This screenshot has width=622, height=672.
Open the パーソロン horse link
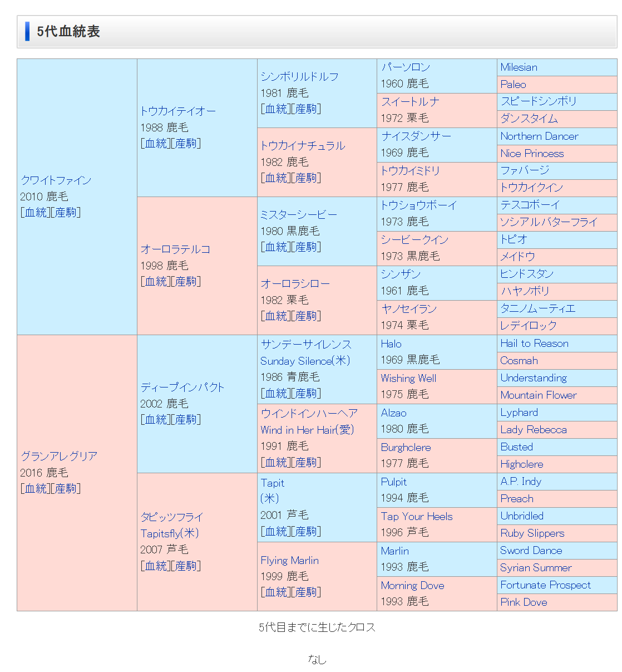(406, 67)
